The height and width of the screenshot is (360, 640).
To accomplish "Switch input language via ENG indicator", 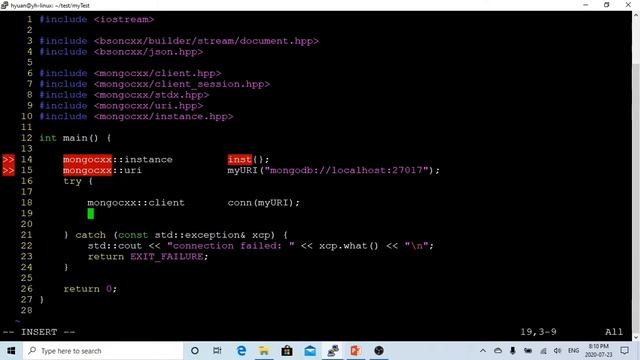I will tap(573, 351).
